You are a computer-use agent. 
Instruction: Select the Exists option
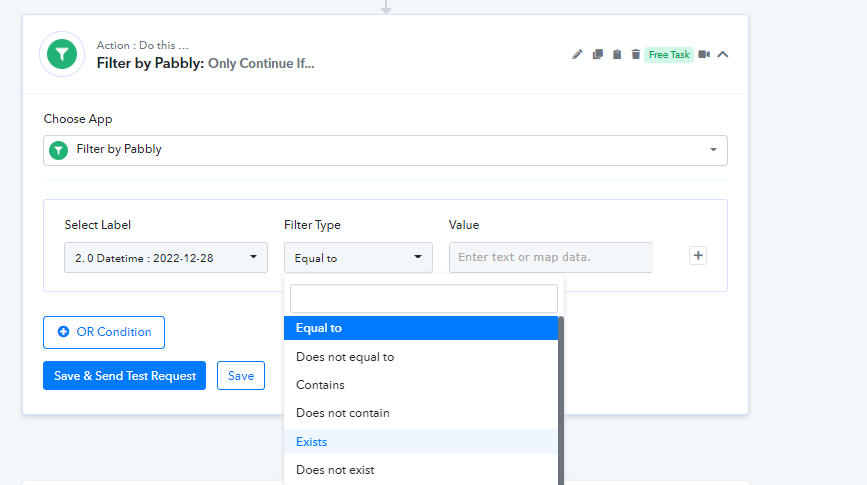[421, 442]
